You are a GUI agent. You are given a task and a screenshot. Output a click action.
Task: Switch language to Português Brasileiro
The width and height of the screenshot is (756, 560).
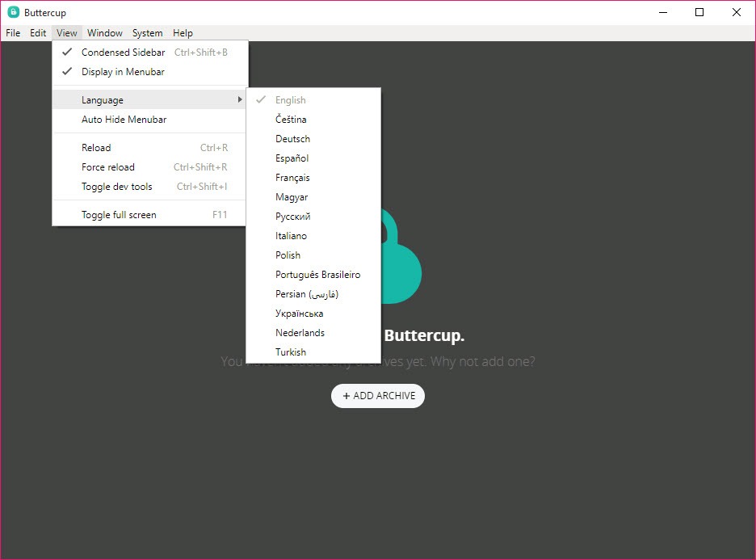point(313,275)
